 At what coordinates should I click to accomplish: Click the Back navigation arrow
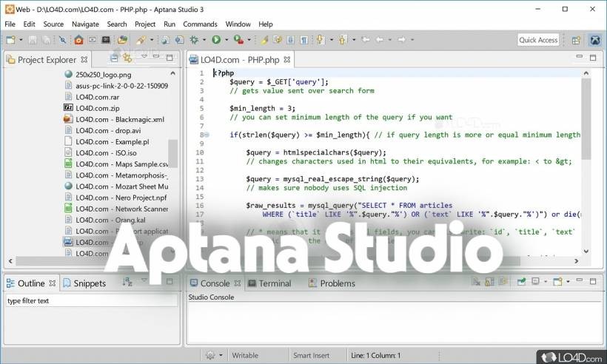pos(380,39)
